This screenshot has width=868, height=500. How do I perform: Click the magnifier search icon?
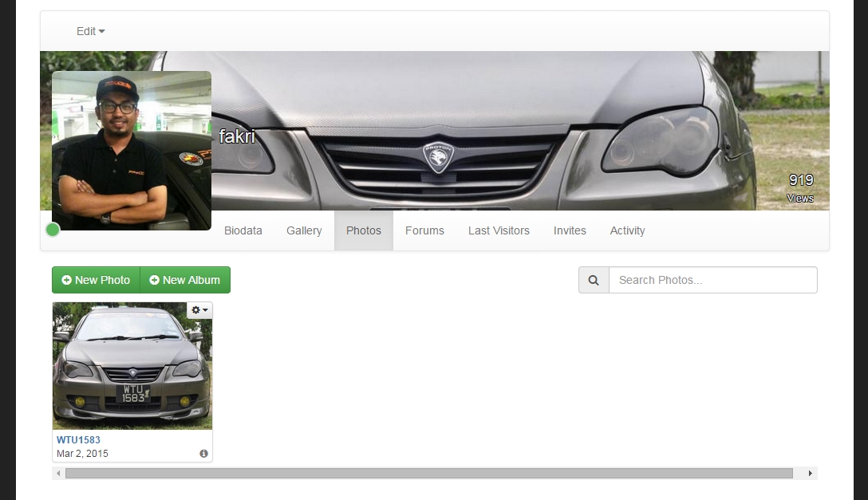pos(594,280)
